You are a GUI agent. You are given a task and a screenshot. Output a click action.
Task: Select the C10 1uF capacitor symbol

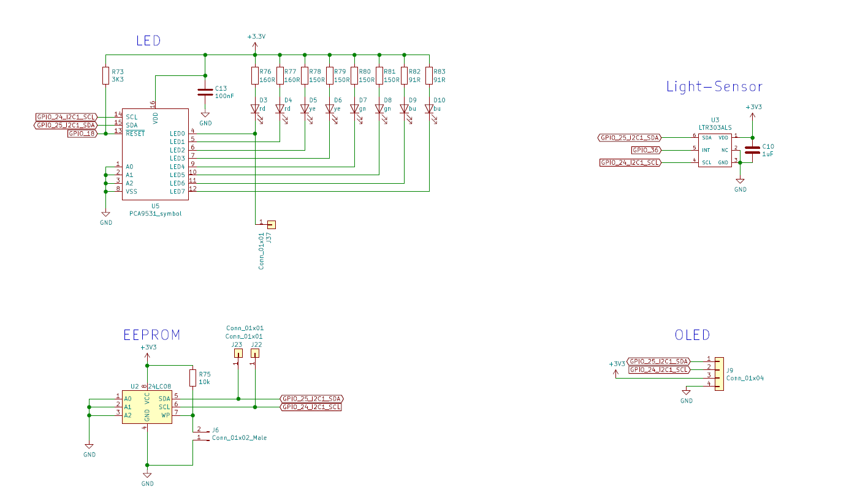point(752,150)
